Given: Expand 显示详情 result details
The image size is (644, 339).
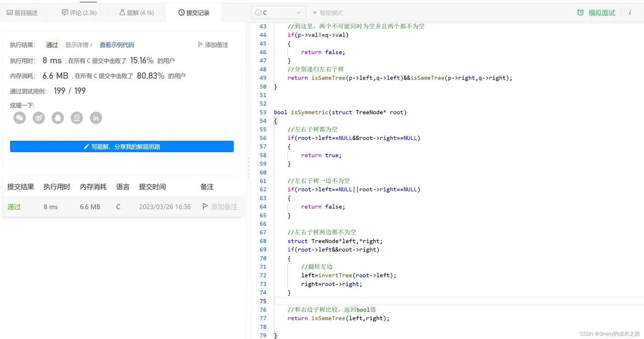Looking at the screenshot, I should [x=79, y=45].
